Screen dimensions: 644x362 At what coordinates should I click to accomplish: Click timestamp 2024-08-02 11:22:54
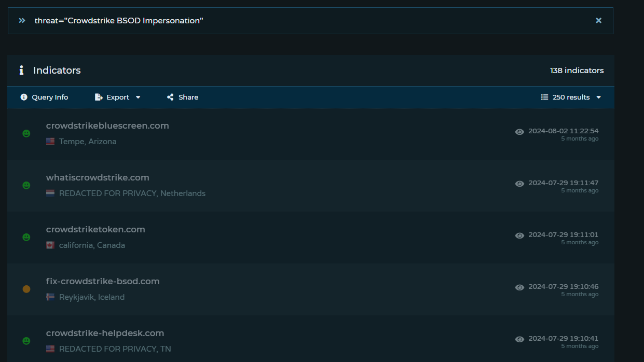click(x=564, y=131)
